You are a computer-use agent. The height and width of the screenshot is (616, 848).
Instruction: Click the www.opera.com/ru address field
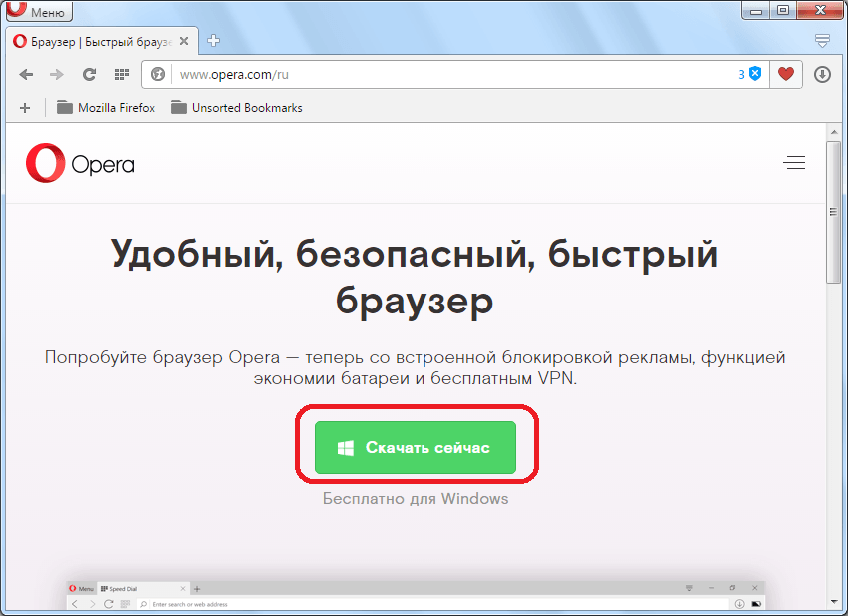point(454,75)
